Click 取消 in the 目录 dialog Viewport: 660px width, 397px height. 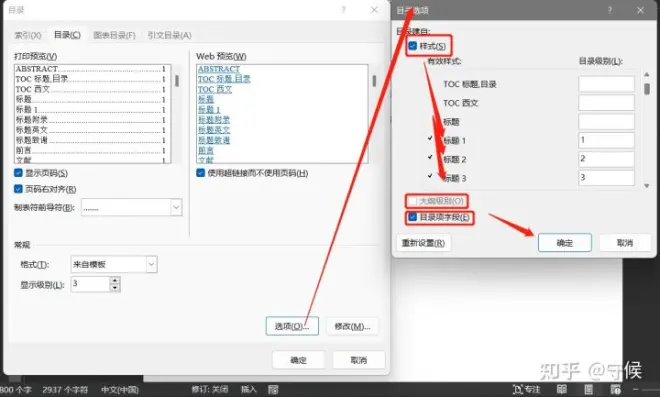pos(359,360)
